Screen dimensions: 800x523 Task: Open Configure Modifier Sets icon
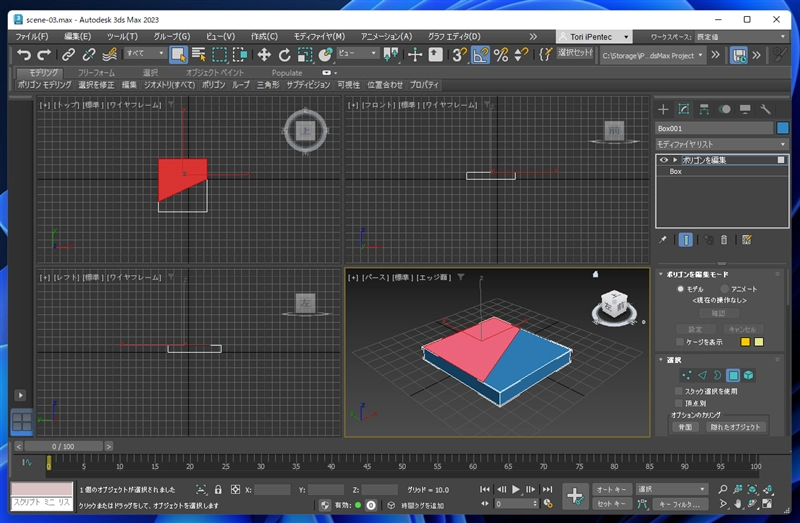[747, 240]
